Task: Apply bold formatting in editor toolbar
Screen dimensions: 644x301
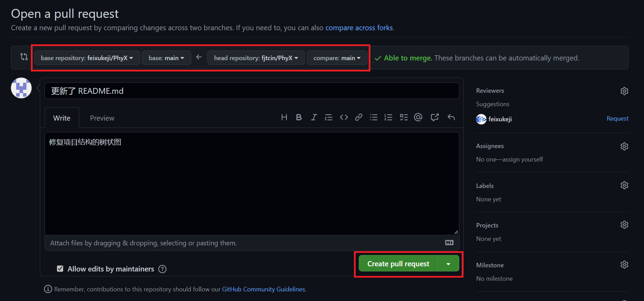Action: pyautogui.click(x=299, y=118)
